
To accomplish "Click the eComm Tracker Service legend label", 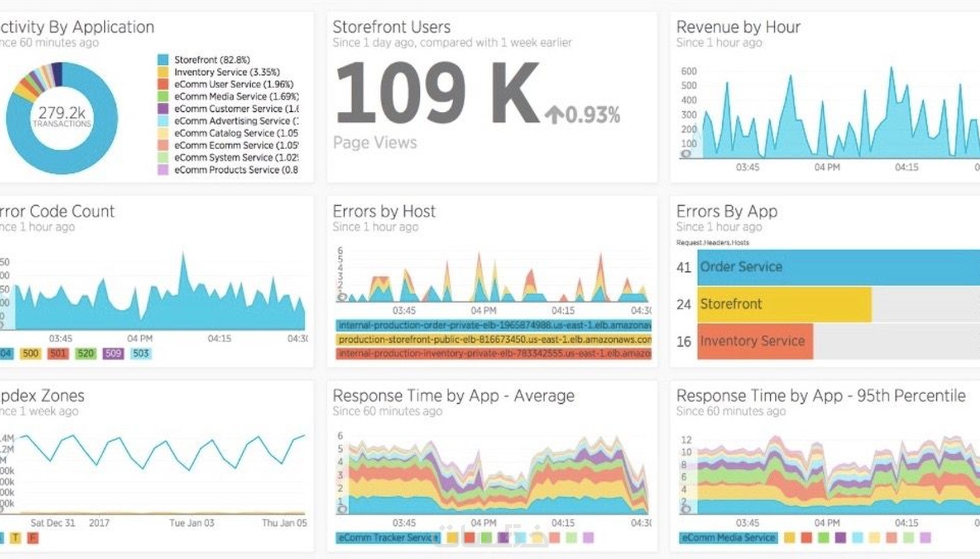I will tap(389, 538).
